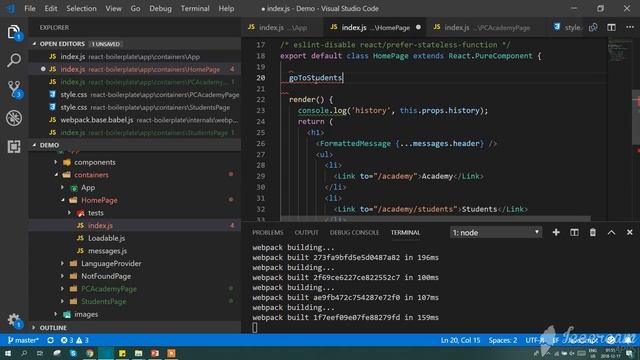
Task: Click the master branch indicator in the status bar
Action: coord(23,340)
